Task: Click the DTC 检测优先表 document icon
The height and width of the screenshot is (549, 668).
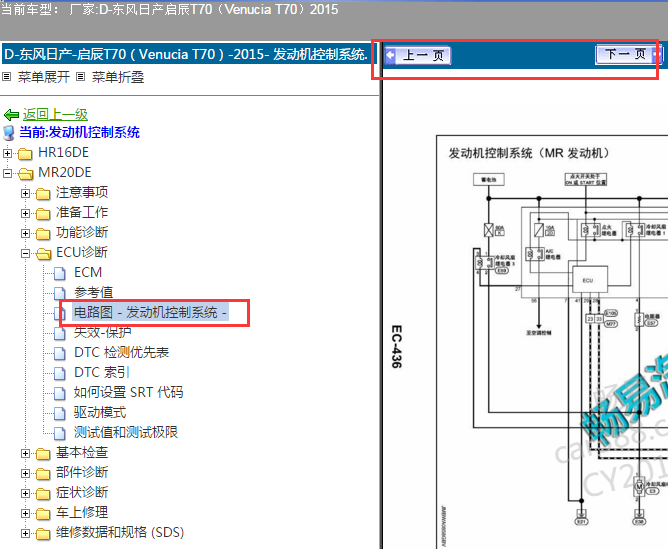Action: click(60, 353)
